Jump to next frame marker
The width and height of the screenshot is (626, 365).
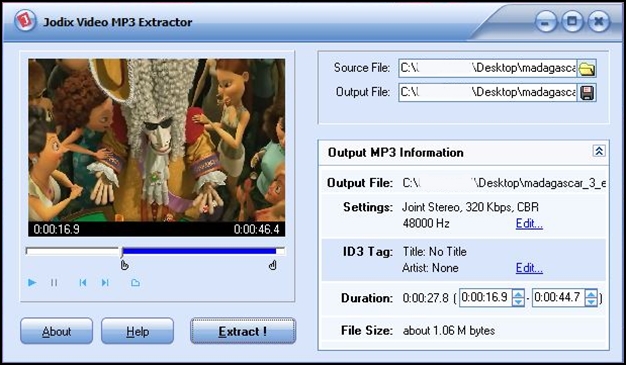105,283
